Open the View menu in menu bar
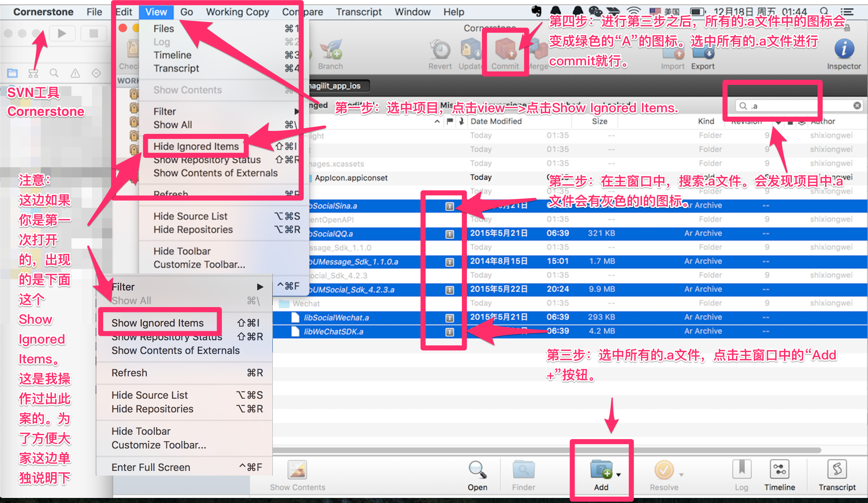Viewport: 868px width, 503px height. point(156,12)
